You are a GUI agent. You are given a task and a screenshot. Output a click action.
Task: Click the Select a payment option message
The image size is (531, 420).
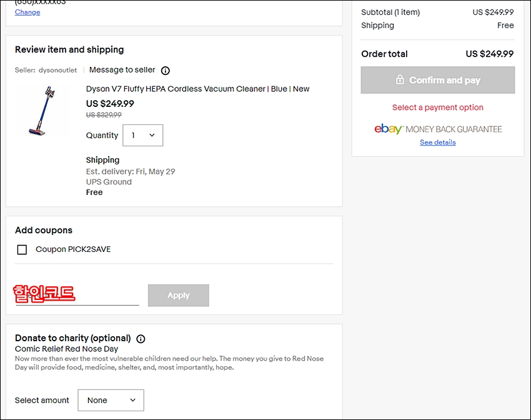[437, 107]
